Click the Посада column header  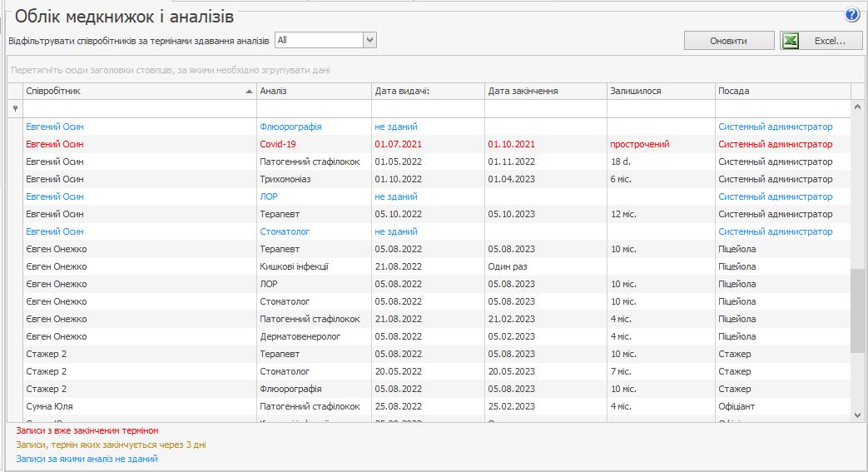point(782,92)
